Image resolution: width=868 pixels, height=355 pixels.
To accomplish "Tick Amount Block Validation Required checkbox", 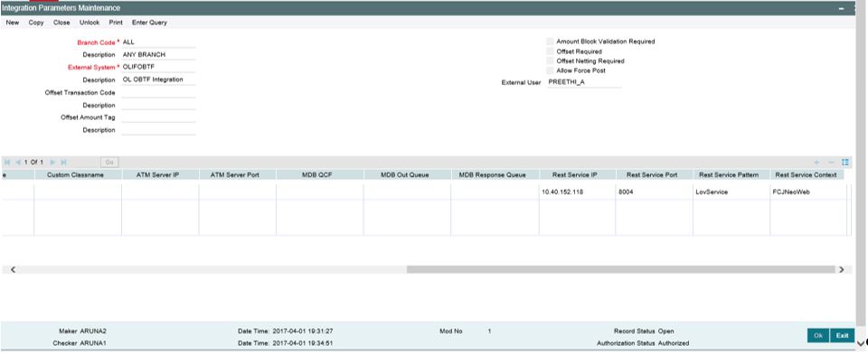I will click(550, 42).
